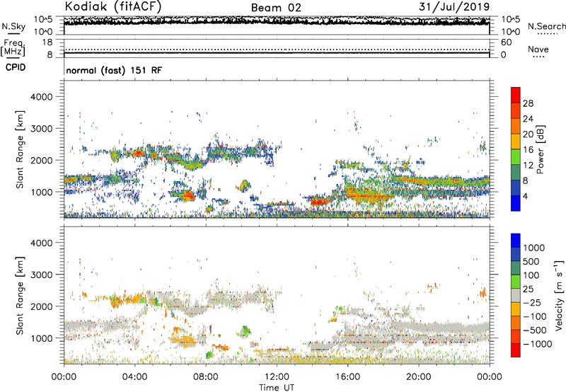Click the '04:00' time tick label
Viewport: 566px width, 392px height.
[134, 377]
